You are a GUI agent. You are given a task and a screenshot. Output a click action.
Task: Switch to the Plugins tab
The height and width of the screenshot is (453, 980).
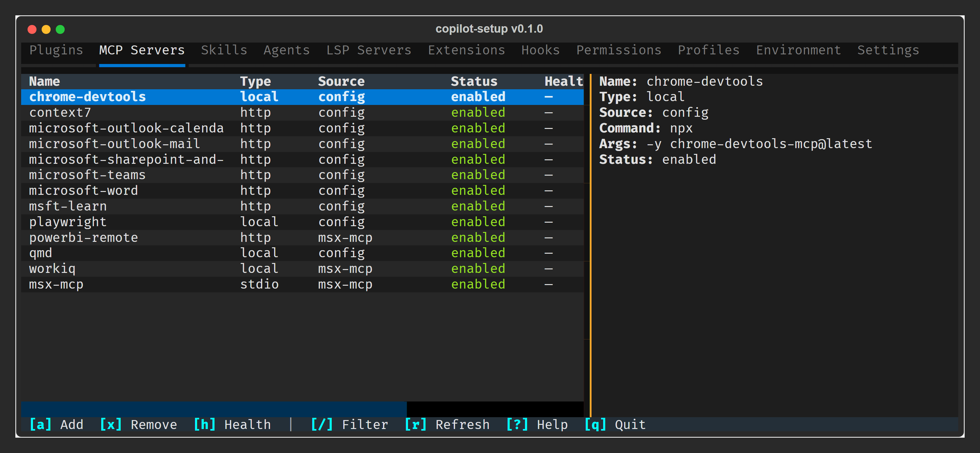(x=56, y=50)
